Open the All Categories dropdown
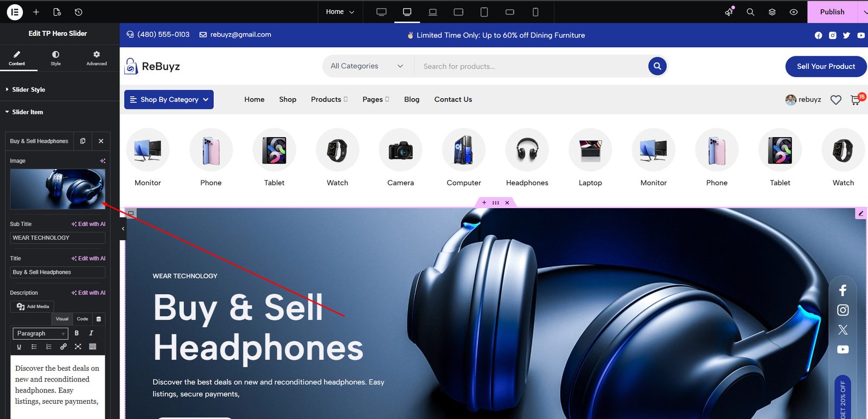Image resolution: width=868 pixels, height=419 pixels. coord(367,66)
